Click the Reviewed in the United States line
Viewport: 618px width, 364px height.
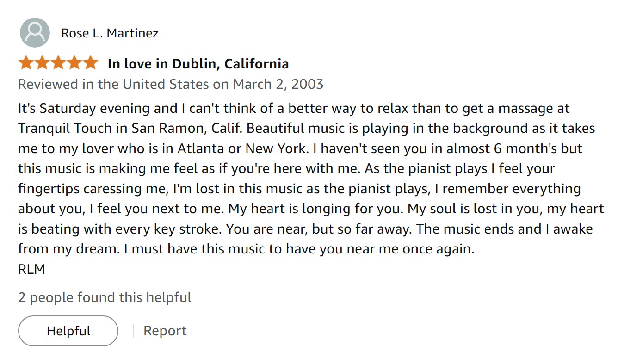170,84
